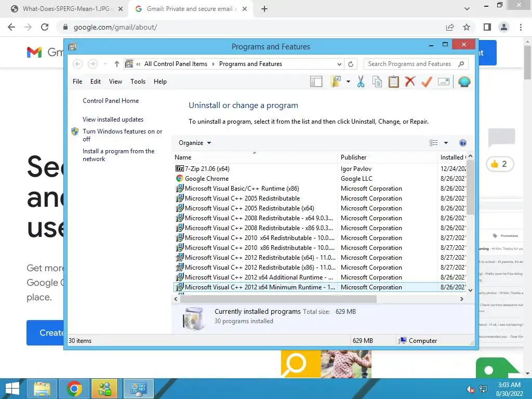Open recent locations dropdown arrow

105,64
